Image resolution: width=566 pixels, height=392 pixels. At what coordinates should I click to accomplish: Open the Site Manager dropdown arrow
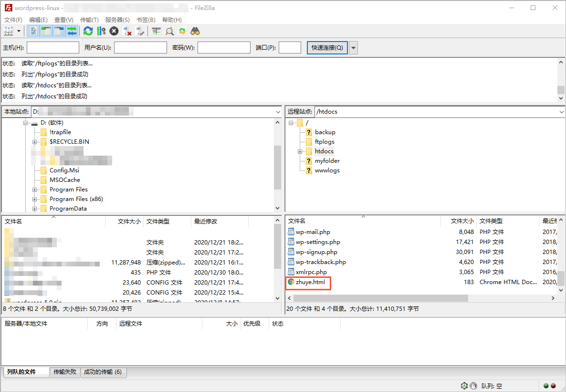click(19, 32)
